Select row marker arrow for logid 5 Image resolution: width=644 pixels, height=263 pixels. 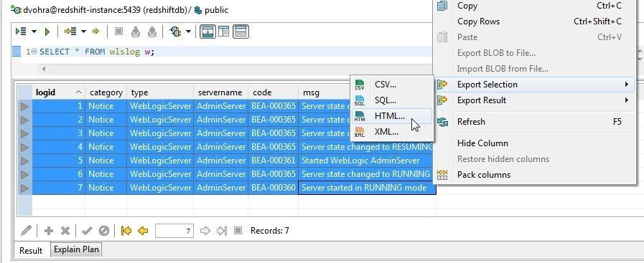tap(24, 161)
